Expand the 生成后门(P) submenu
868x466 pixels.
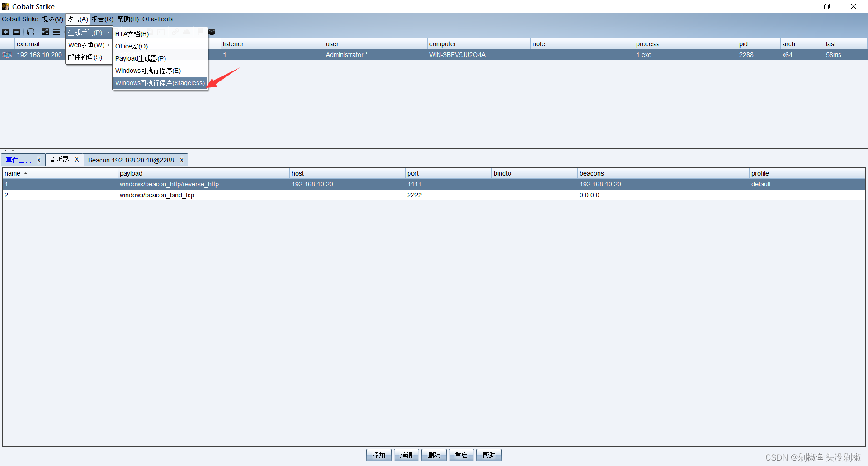[89, 33]
